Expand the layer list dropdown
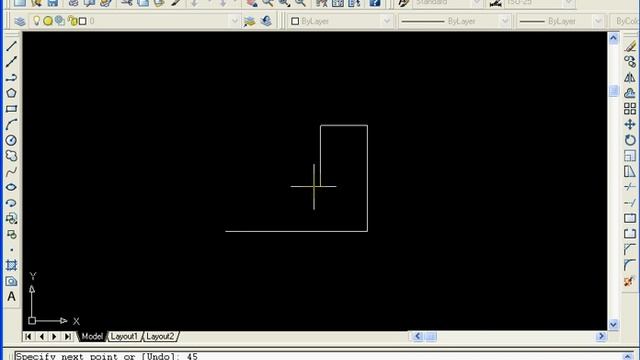640x360 pixels. 234,21
